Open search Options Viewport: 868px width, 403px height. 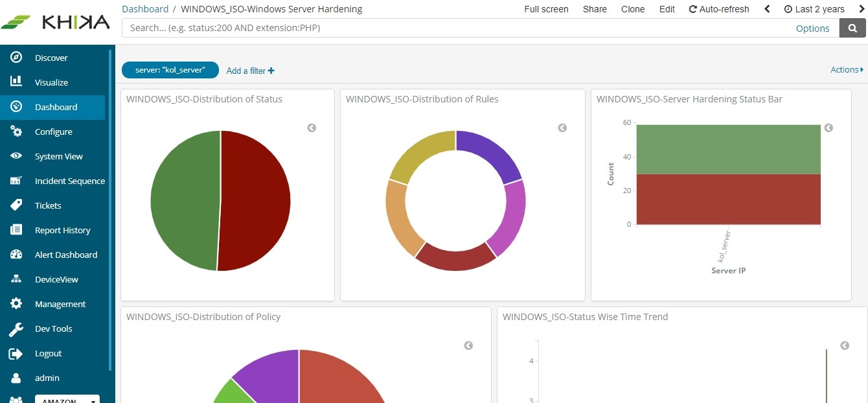pyautogui.click(x=812, y=28)
